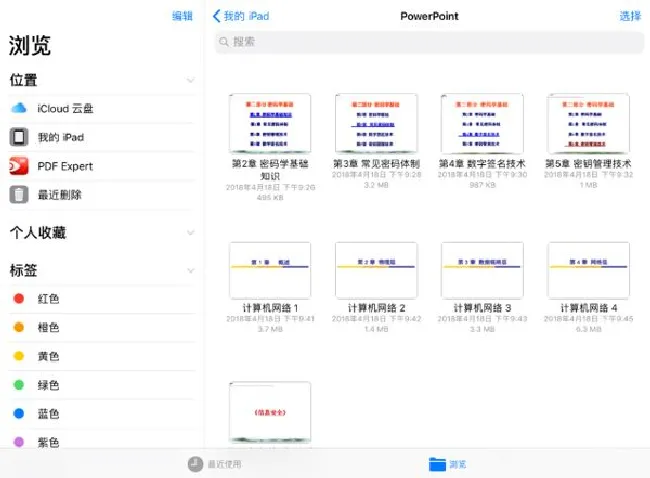Open the 信息安全 presentation thumbnail
Image resolution: width=650 pixels, height=478 pixels.
pyautogui.click(x=270, y=413)
